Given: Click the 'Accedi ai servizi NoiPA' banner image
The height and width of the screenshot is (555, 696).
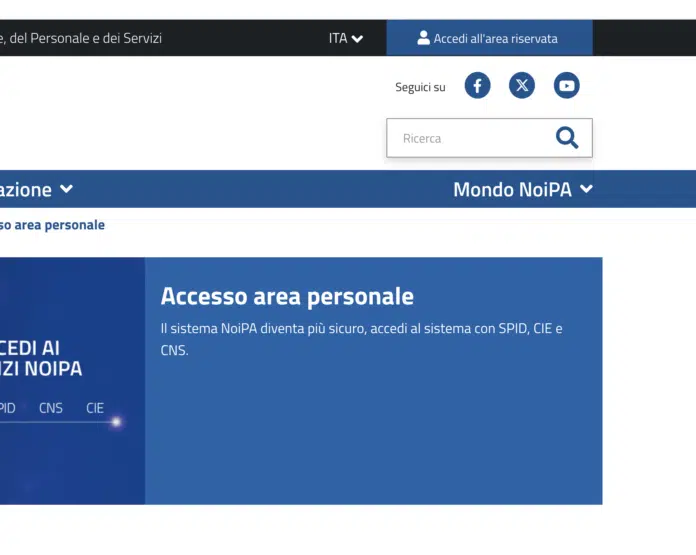Looking at the screenshot, I should coord(70,380).
